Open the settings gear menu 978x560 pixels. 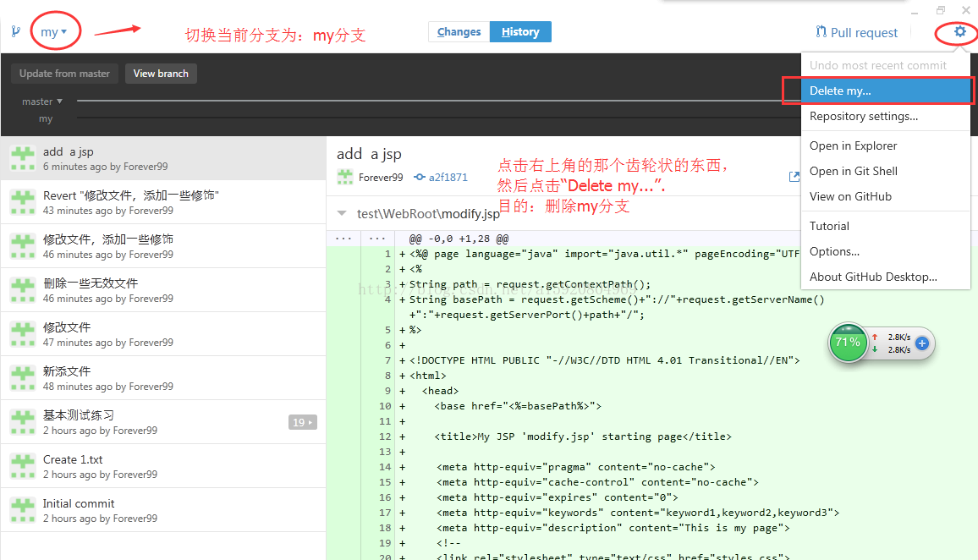pyautogui.click(x=960, y=31)
